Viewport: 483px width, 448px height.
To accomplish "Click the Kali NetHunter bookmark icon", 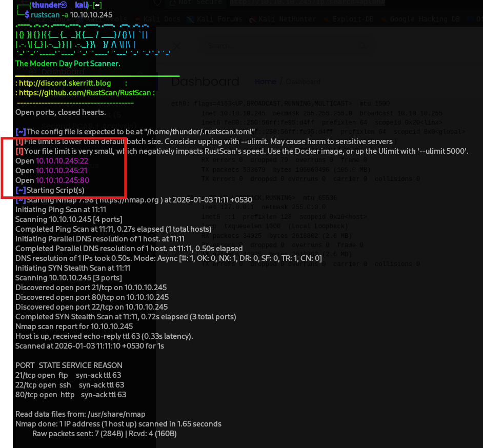I will (253, 19).
